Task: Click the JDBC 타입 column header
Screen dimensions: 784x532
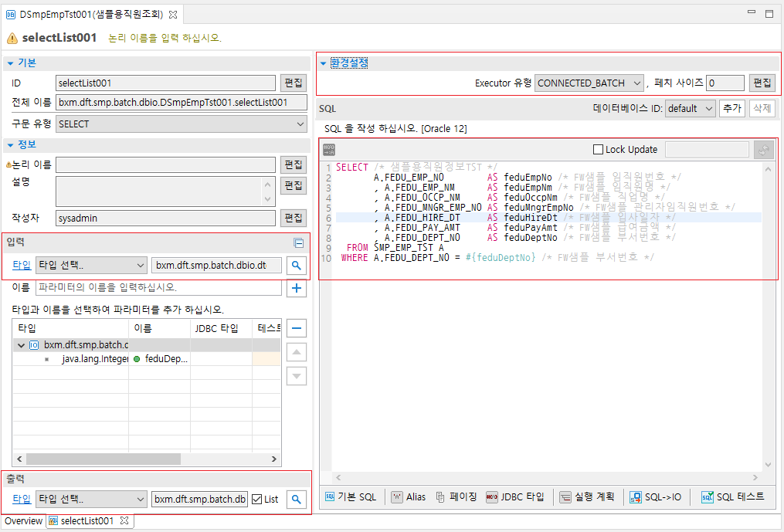Action: pyautogui.click(x=221, y=328)
